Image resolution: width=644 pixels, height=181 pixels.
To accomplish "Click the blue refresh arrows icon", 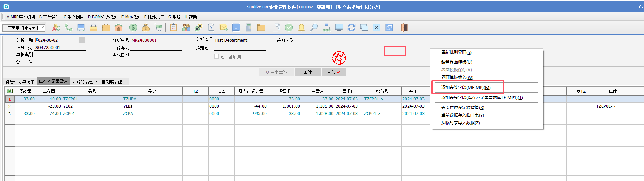I will click(x=351, y=27).
